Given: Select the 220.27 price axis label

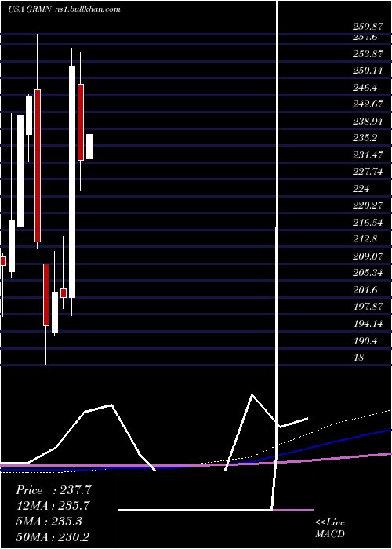Looking at the screenshot, I should tap(368, 205).
